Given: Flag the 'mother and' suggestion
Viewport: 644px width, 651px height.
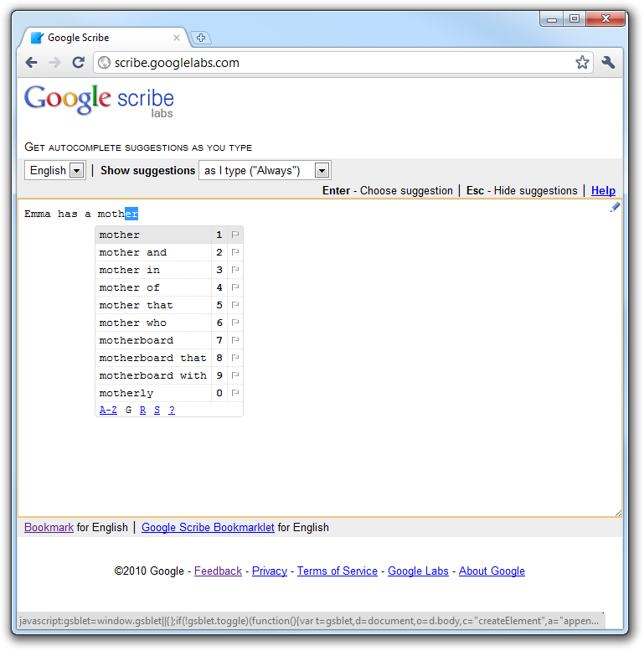Looking at the screenshot, I should 235,252.
